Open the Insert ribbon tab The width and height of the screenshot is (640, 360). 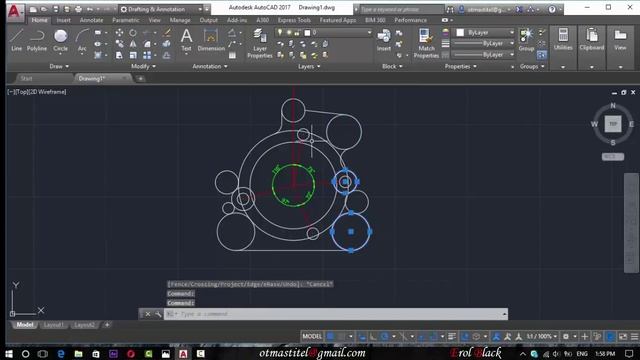63,20
